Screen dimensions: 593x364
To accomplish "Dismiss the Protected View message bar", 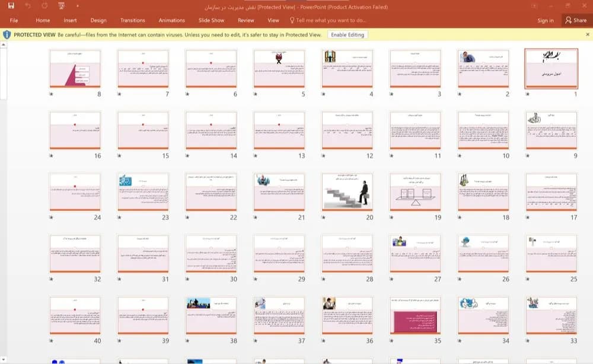I will [587, 34].
